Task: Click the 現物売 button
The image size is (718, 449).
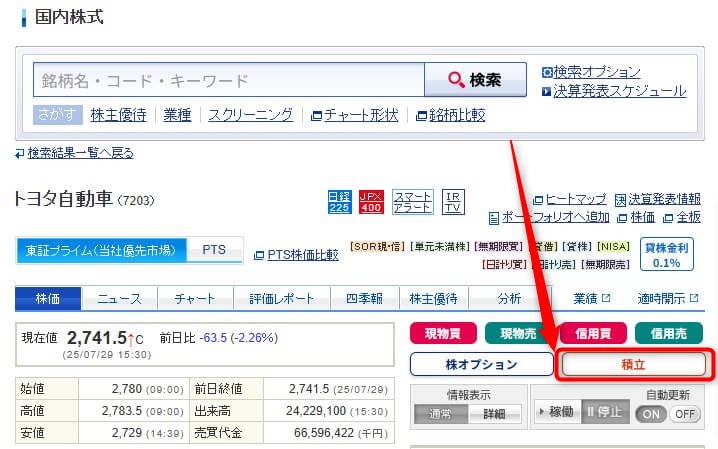Action: (x=518, y=333)
